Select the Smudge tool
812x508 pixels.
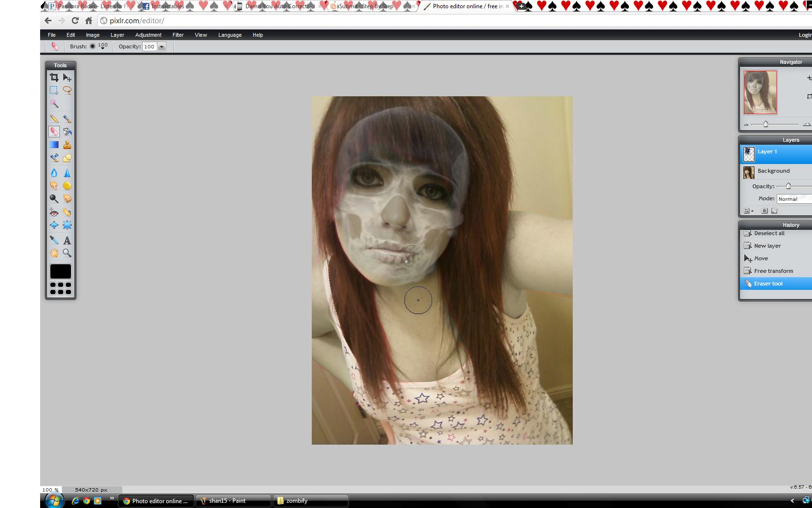click(54, 186)
